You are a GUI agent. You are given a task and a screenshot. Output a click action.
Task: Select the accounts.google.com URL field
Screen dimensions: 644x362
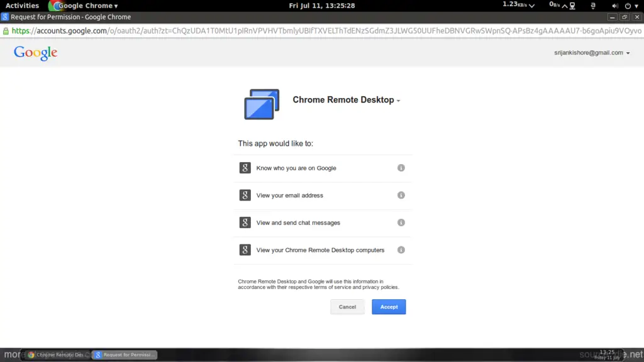pyautogui.click(x=326, y=31)
